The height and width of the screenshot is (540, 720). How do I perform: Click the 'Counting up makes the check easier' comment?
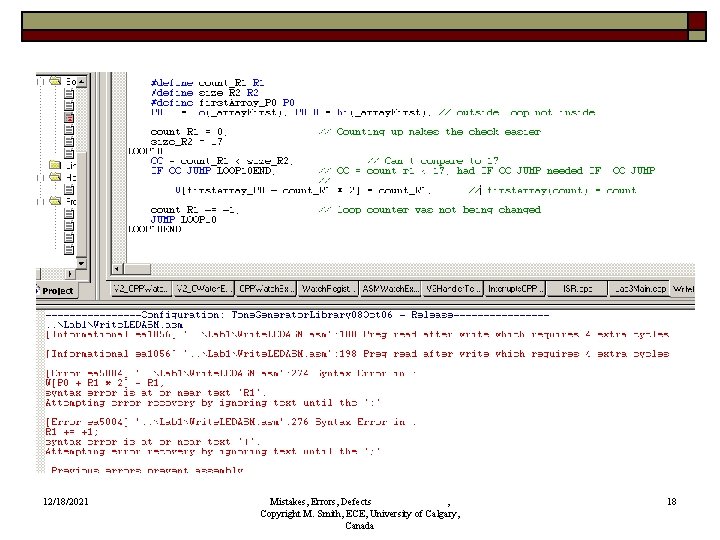click(430, 132)
